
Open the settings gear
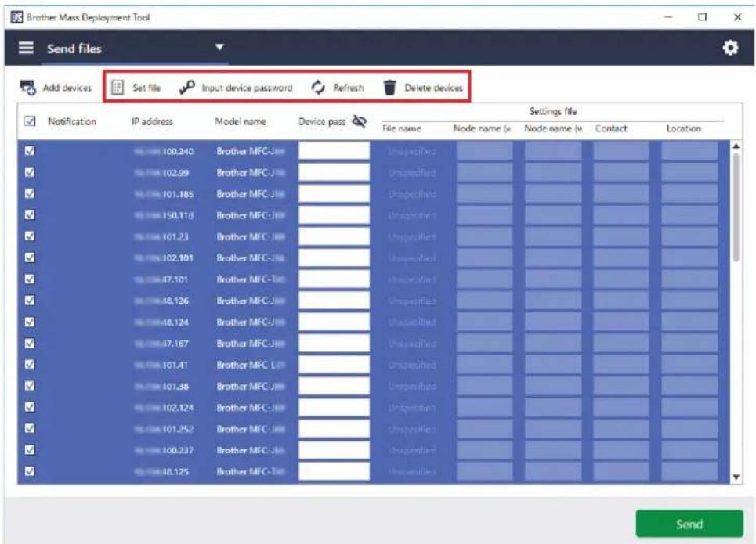tap(730, 48)
